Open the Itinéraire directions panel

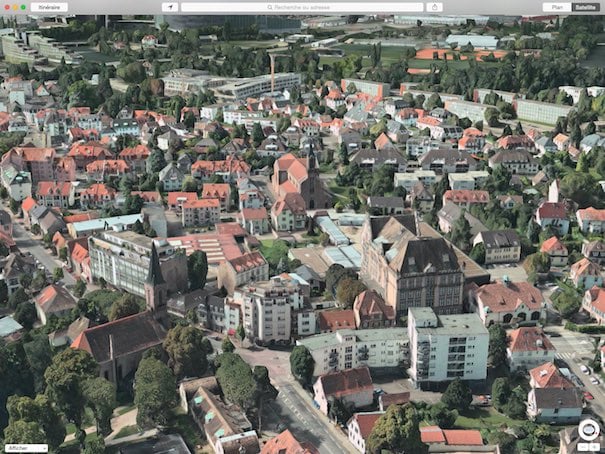click(48, 7)
